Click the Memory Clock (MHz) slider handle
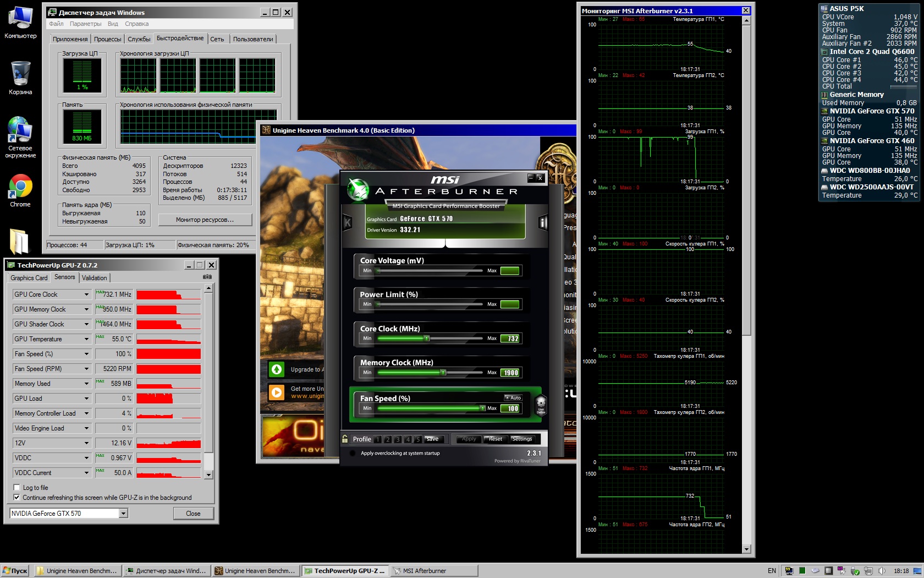 tap(443, 372)
